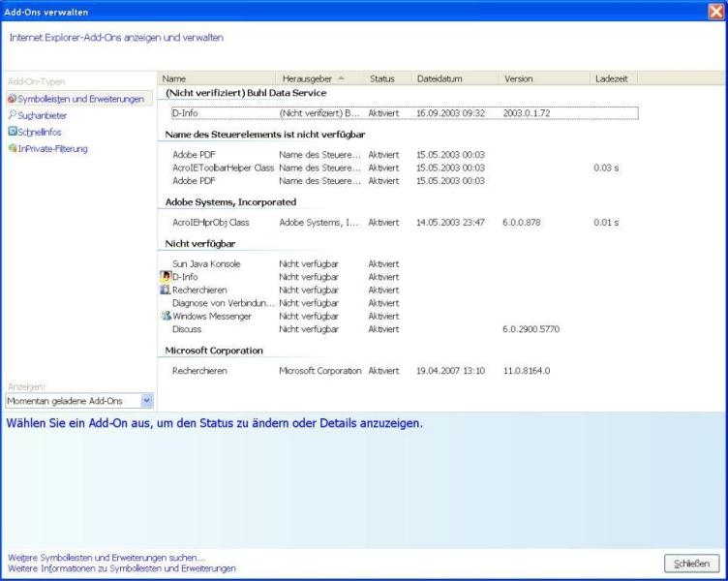Click Name des Steuerelements group header

(x=265, y=135)
